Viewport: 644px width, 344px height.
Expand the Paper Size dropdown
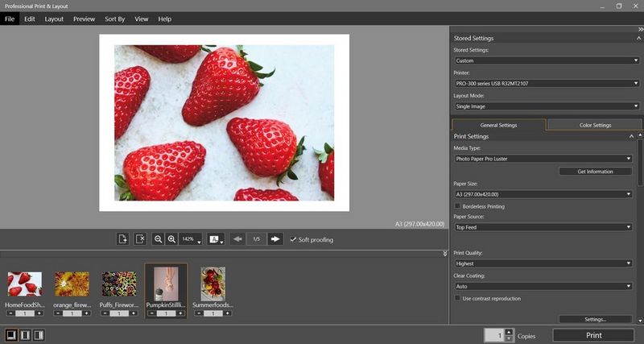[543, 194]
